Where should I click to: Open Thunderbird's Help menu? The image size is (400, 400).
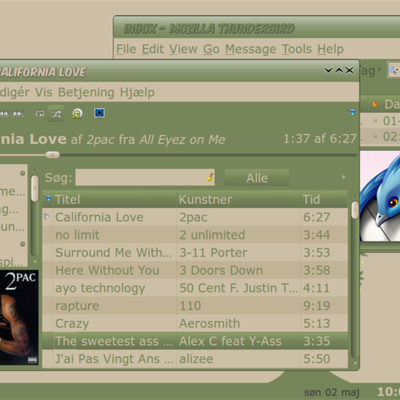[x=330, y=49]
